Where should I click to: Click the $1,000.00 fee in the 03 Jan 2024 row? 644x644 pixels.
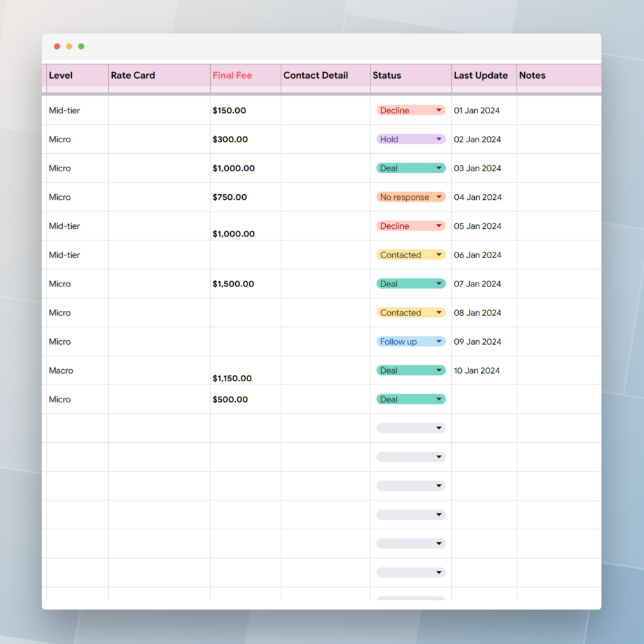pyautogui.click(x=245, y=169)
